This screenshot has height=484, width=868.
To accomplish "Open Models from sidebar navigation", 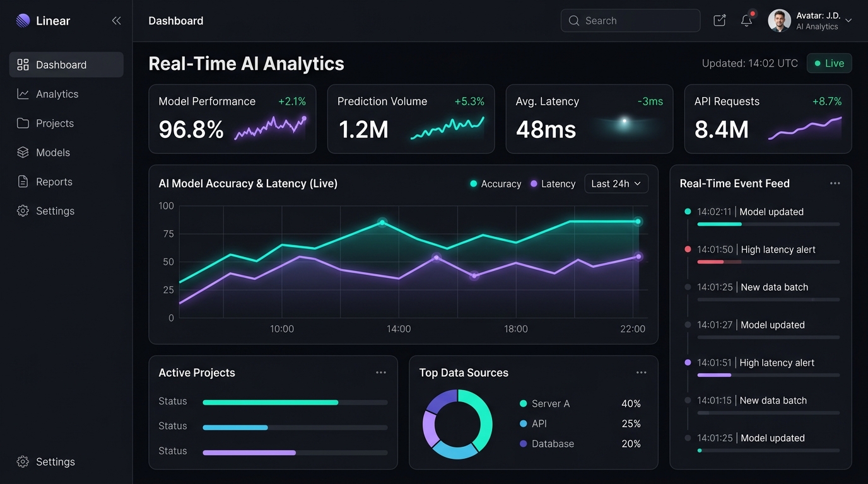I will click(66, 153).
